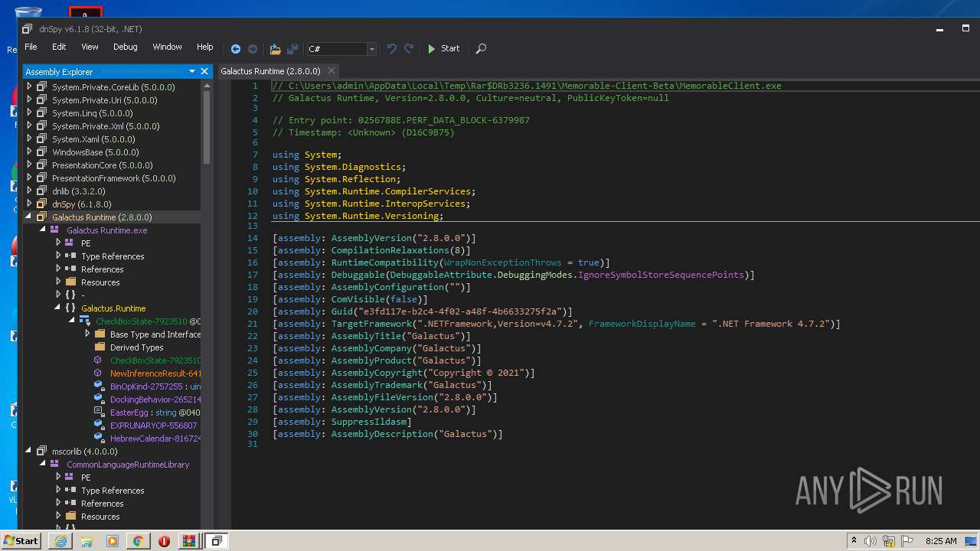Viewport: 980px width, 551px height.
Task: Open the File menu
Action: tap(31, 47)
